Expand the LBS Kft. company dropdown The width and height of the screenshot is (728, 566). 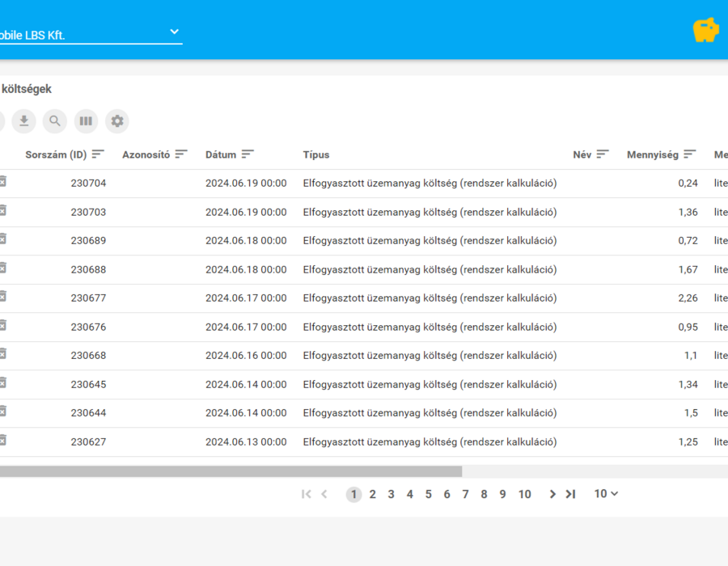pos(91,35)
